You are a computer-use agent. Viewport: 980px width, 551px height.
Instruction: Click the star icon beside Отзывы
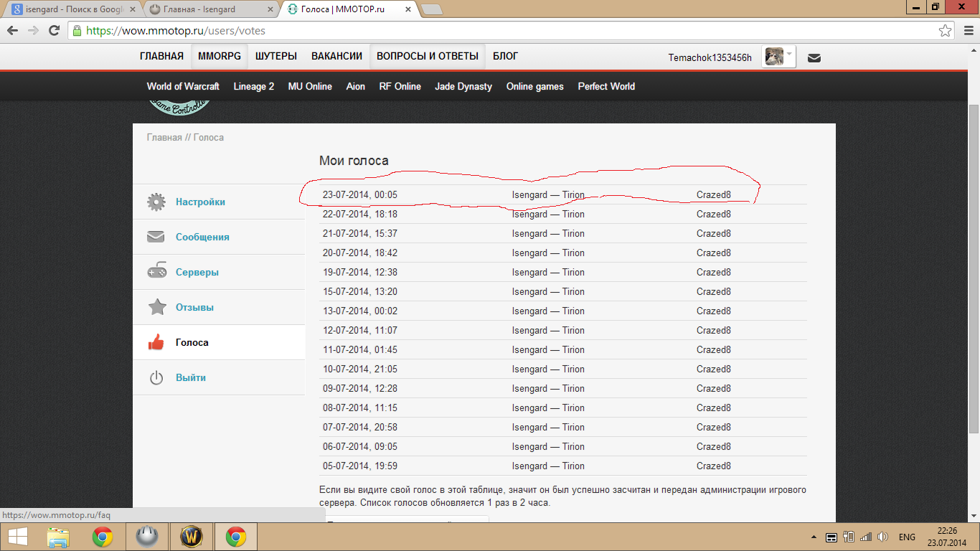pos(156,307)
